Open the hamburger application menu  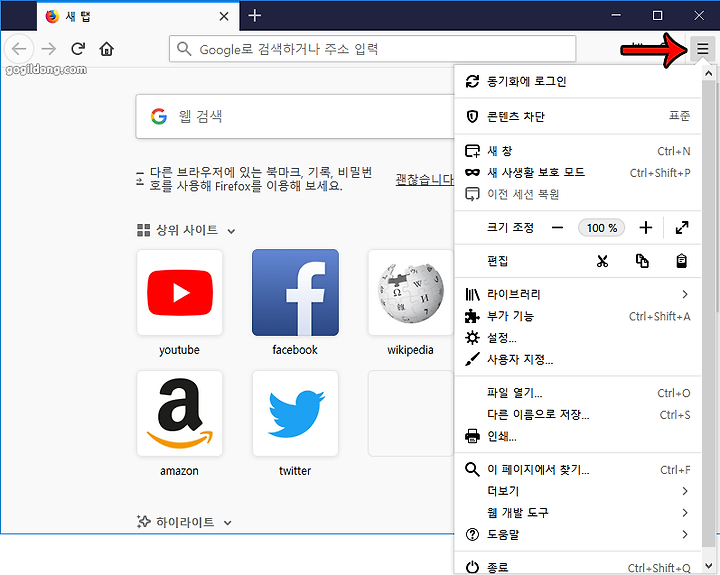702,48
